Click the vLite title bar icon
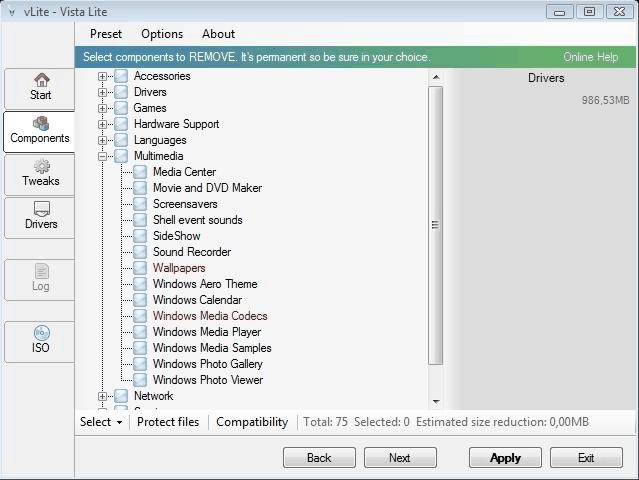 click(x=12, y=12)
